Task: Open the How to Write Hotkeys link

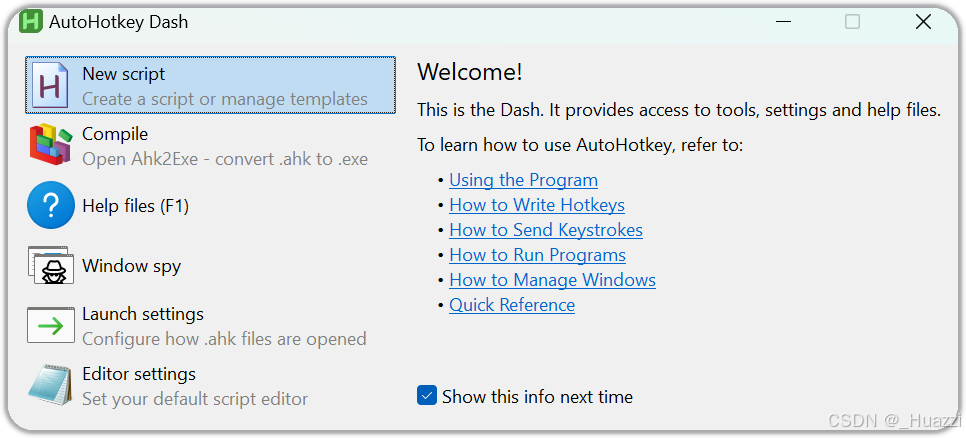Action: click(x=537, y=205)
